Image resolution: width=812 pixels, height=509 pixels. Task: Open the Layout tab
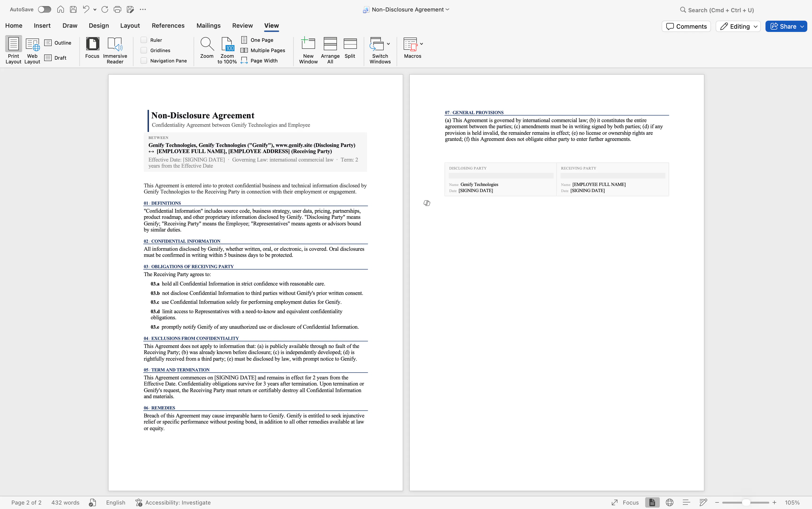(x=130, y=26)
